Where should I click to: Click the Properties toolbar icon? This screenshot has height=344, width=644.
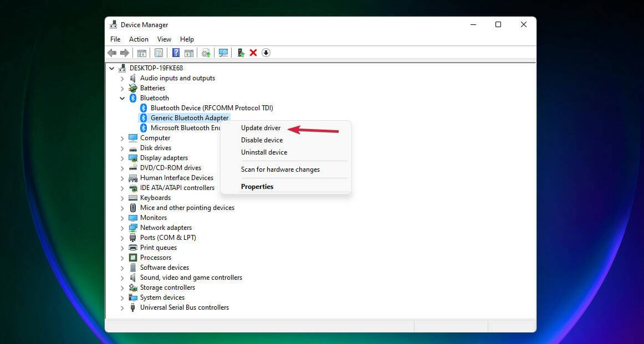(x=159, y=52)
